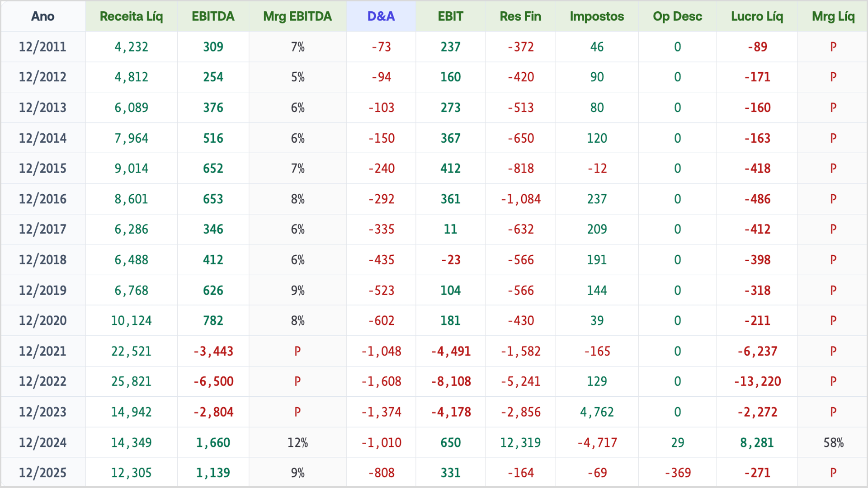
Task: Click the Ano column header
Action: coord(43,16)
